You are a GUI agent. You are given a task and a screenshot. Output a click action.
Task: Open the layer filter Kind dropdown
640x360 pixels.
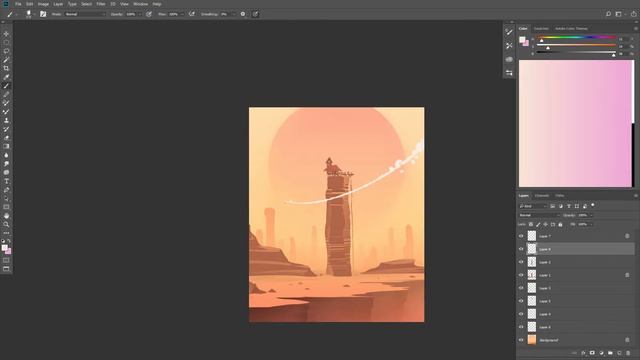pos(532,206)
